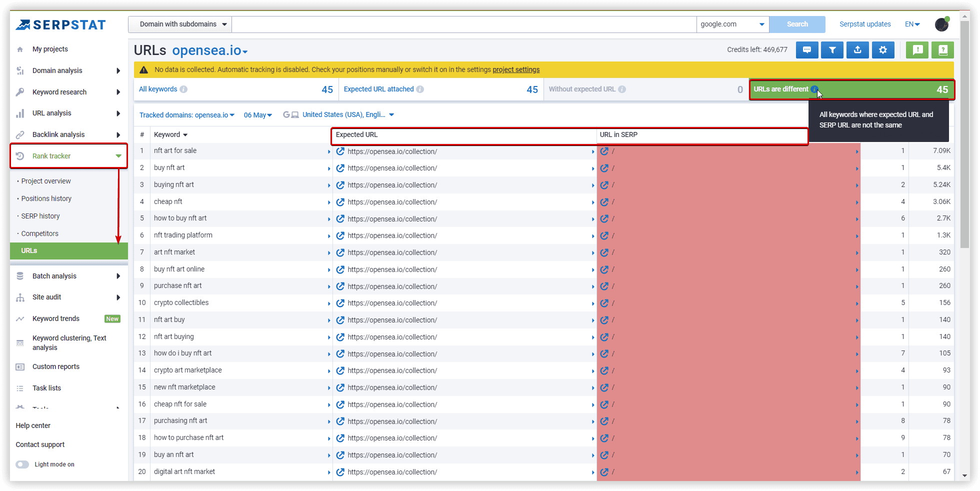Click the keyword how to buy nft art
The height and width of the screenshot is (491, 980).
pyautogui.click(x=180, y=218)
